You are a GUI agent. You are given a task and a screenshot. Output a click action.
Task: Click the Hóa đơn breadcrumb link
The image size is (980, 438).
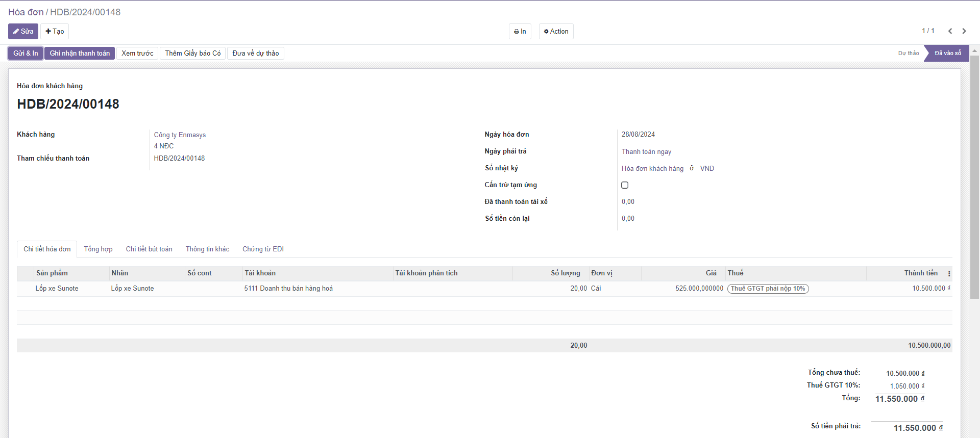coord(26,12)
